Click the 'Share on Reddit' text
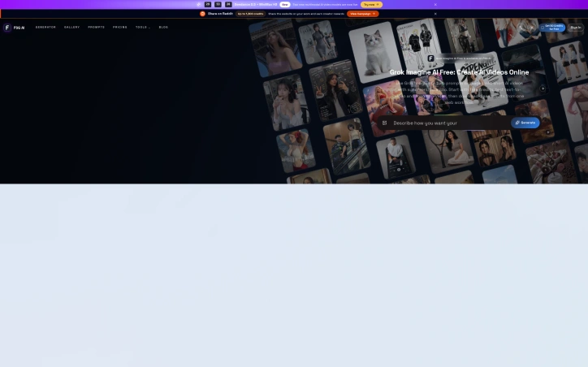This screenshot has height=367, width=588. (221, 14)
